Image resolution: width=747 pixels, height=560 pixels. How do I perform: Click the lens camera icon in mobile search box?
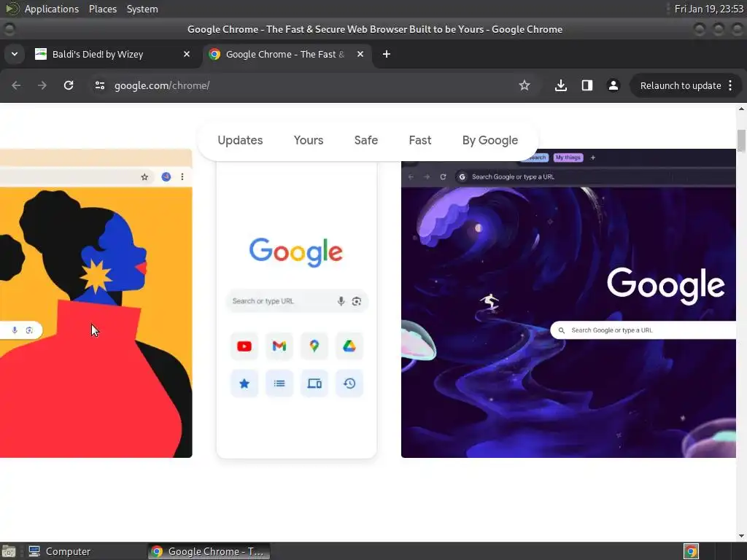[x=356, y=301]
